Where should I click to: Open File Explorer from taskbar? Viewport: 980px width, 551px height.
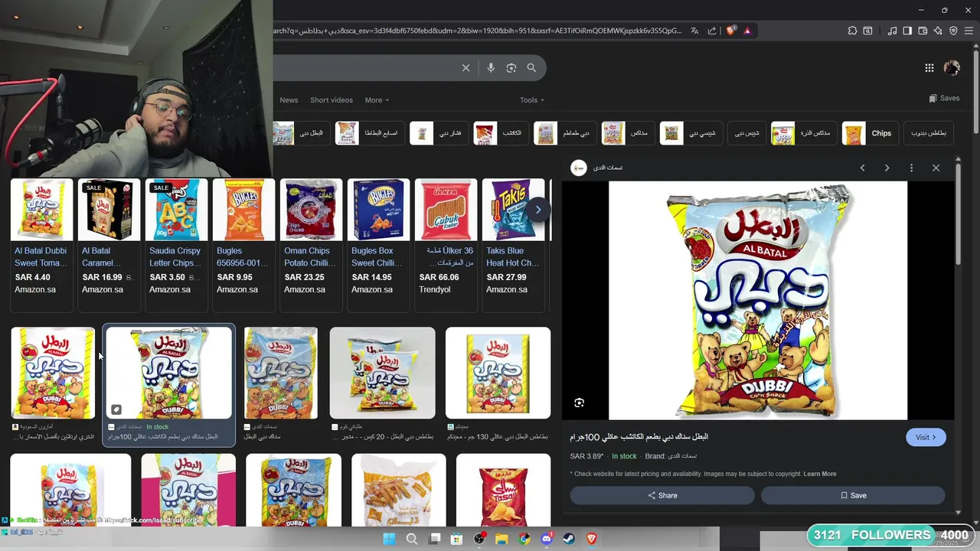501,539
